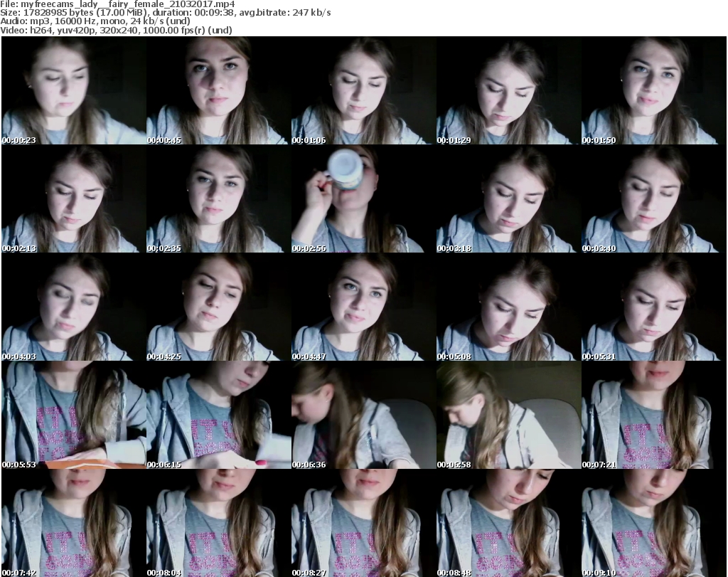Screen dimensions: 728x577
Task: Select the frame at 00:08:27
Action: (x=363, y=523)
